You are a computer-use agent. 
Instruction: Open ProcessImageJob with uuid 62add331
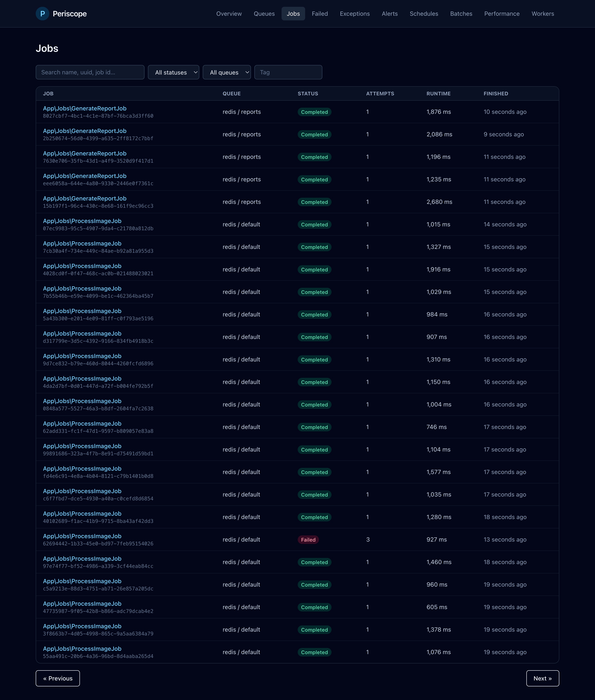(82, 424)
